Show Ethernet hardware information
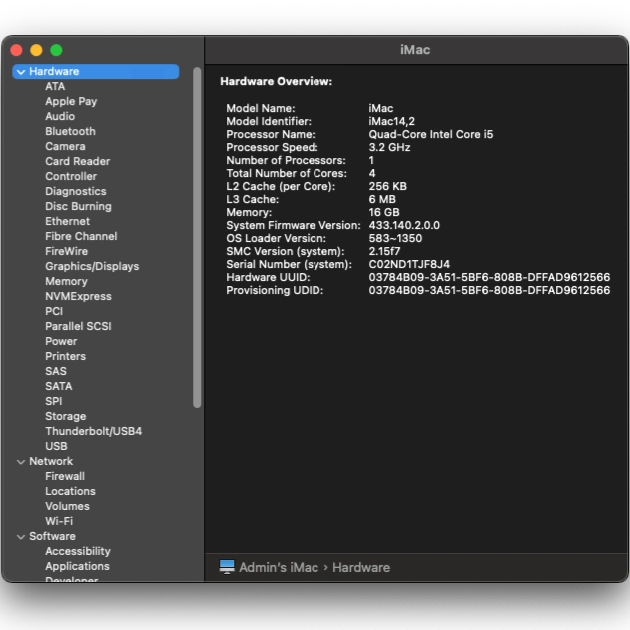Viewport: 630px width, 630px height. (68, 221)
